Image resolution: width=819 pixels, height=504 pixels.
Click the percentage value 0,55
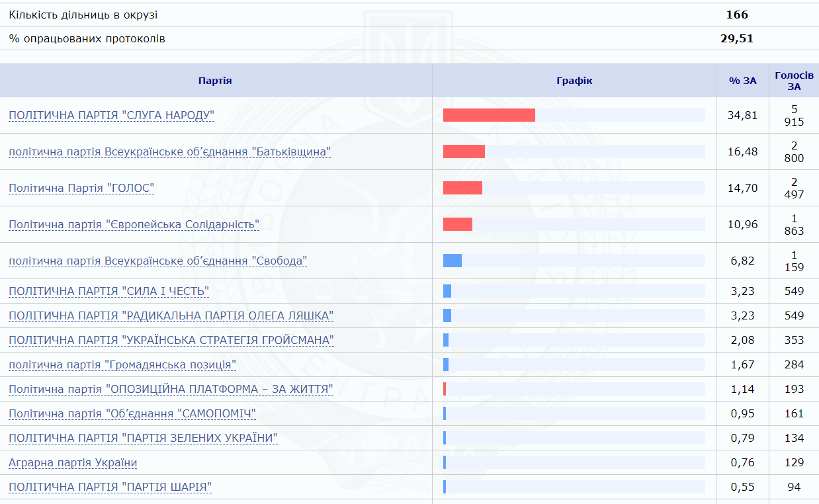click(742, 487)
